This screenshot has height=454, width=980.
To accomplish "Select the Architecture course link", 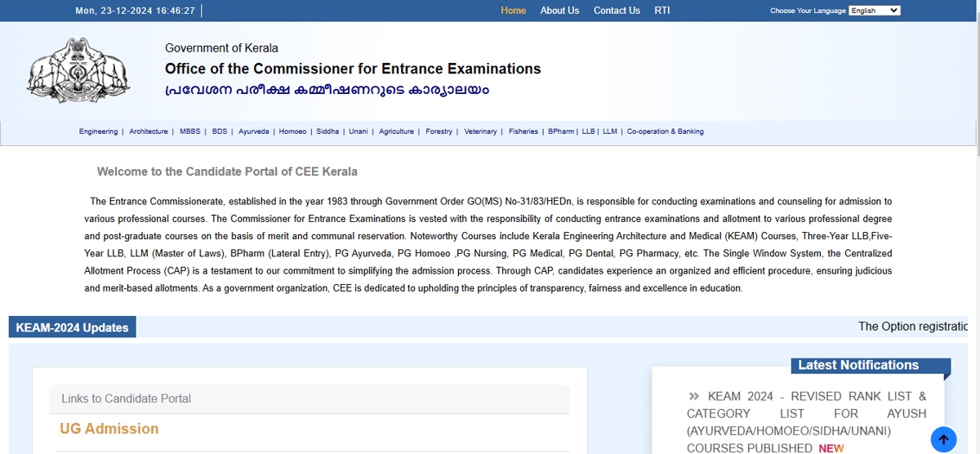I will (x=149, y=131).
